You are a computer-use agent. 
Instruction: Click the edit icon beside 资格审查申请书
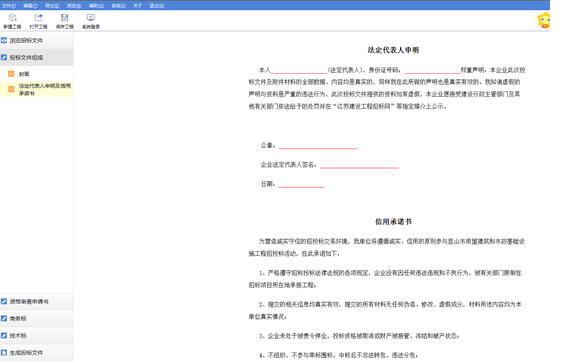(4, 301)
